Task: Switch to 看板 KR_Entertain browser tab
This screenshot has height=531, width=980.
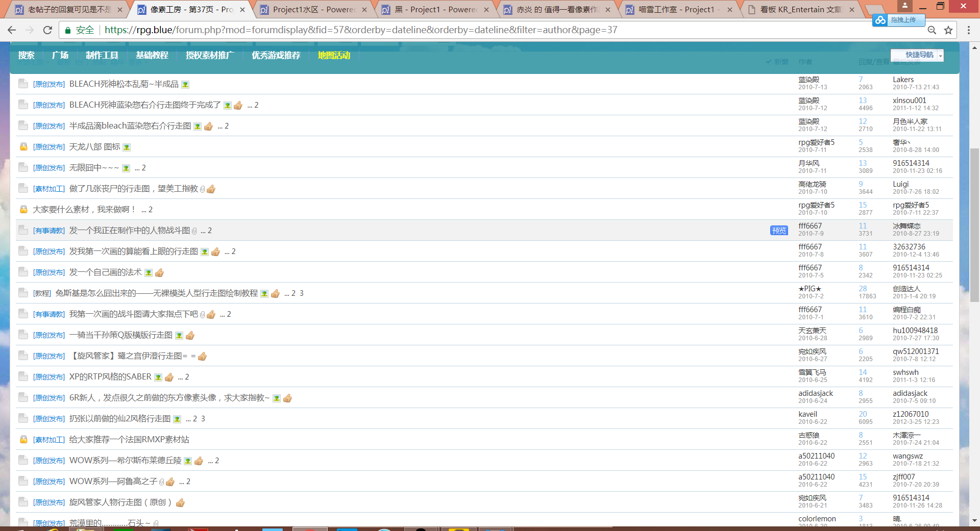Action: [x=800, y=9]
